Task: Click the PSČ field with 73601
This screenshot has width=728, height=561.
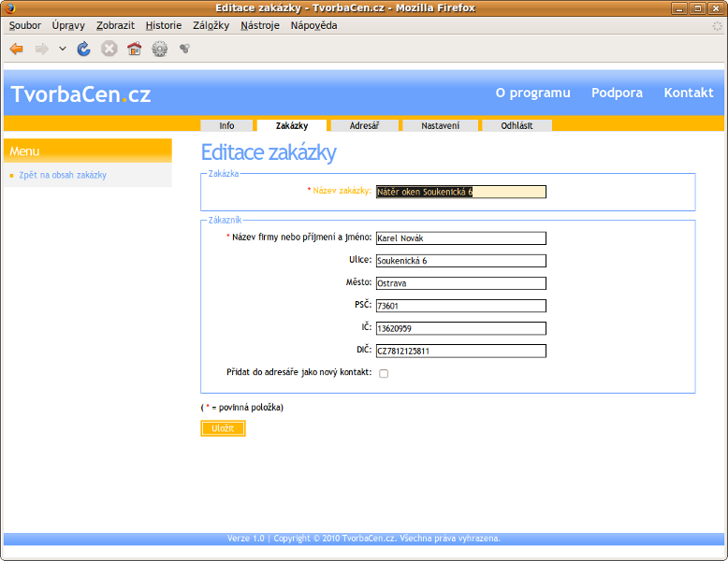Action: [461, 306]
